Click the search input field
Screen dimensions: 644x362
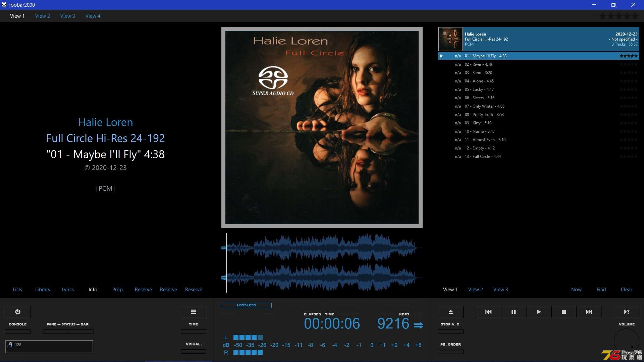(x=49, y=347)
